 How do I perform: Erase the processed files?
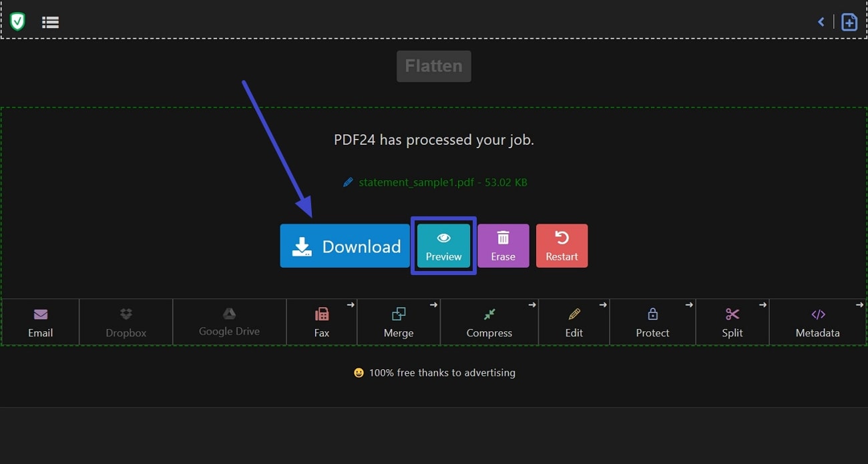(x=503, y=246)
